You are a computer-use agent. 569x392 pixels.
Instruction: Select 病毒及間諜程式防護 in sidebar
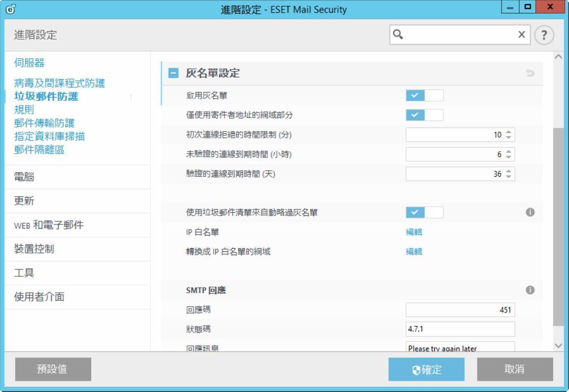point(59,83)
